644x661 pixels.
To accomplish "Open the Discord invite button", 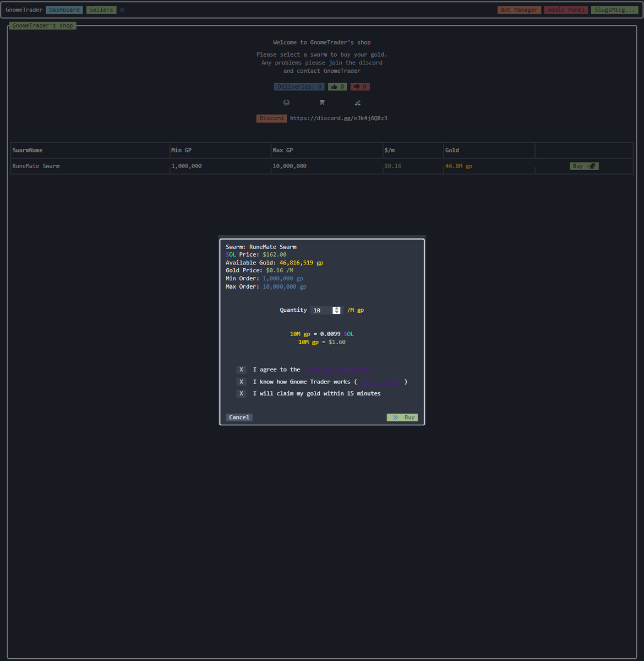I will [271, 118].
